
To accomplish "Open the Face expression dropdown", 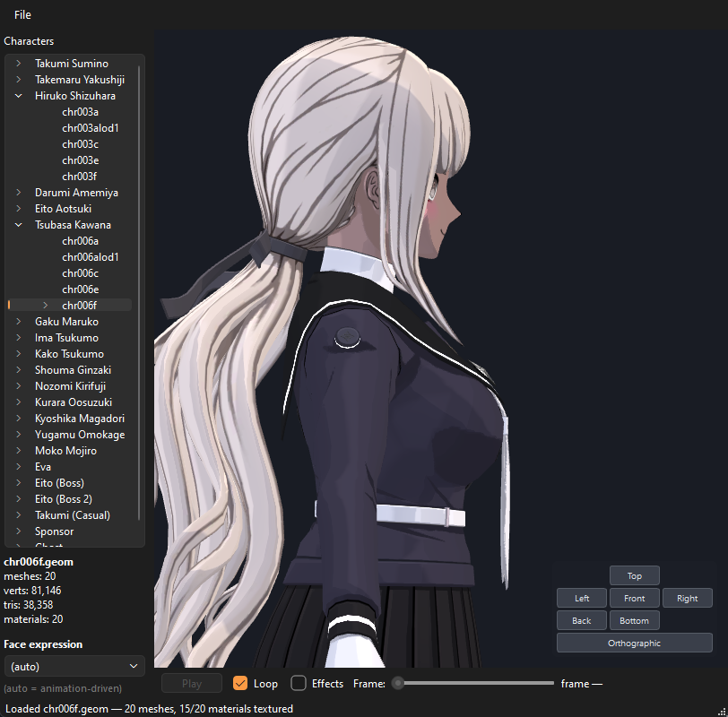I will pyautogui.click(x=74, y=667).
